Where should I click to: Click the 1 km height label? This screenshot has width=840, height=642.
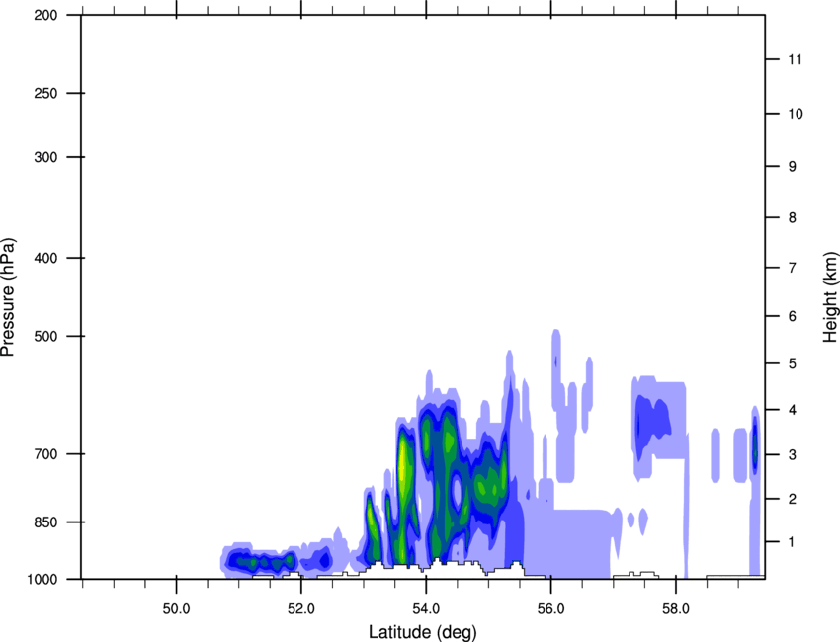[792, 542]
